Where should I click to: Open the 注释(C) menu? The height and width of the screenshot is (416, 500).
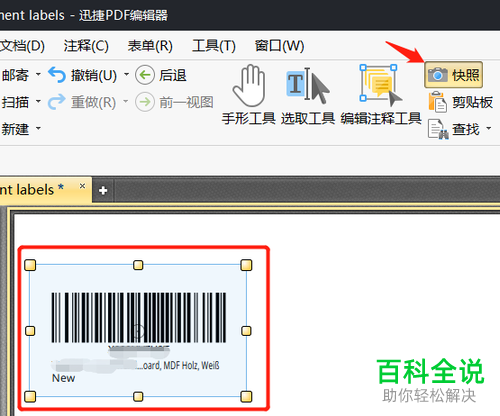tap(86, 46)
